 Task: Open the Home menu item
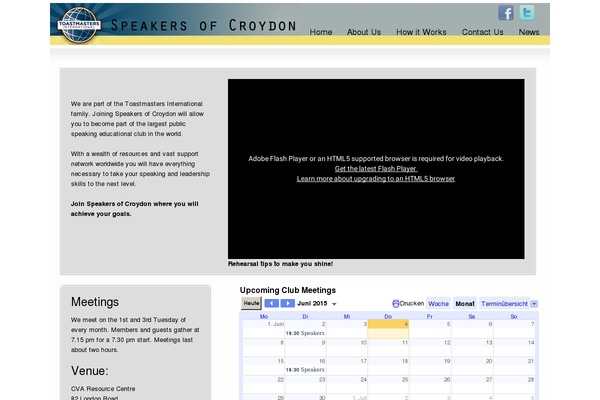[x=321, y=32]
